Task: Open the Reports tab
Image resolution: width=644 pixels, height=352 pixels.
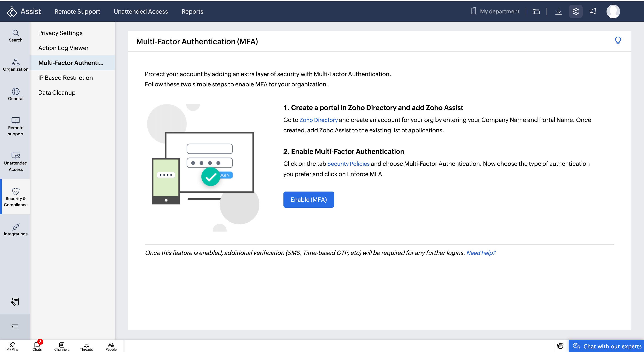Action: pos(192,11)
